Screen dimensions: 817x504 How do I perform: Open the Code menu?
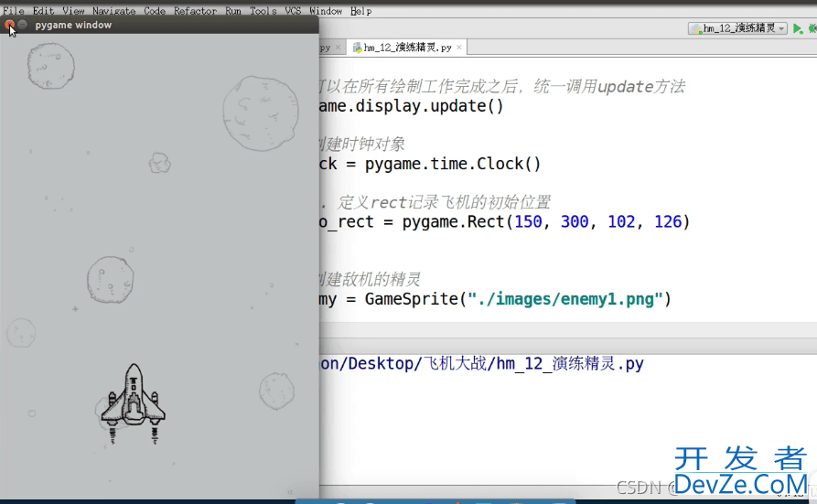(155, 10)
